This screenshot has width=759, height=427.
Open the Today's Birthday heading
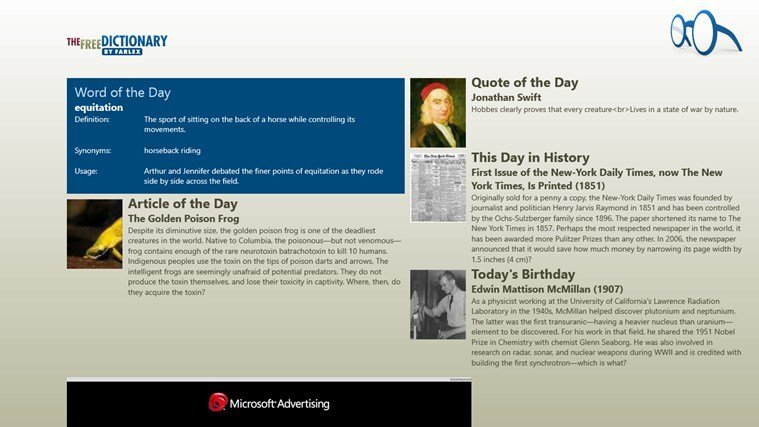click(523, 274)
